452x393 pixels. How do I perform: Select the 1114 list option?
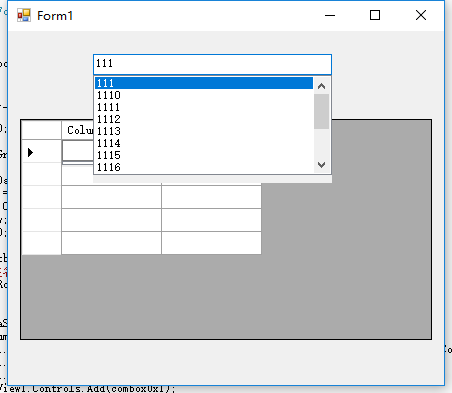pyautogui.click(x=204, y=143)
